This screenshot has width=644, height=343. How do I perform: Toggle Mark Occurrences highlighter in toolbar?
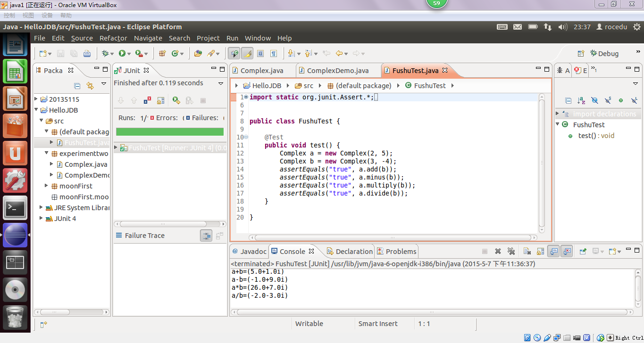(x=247, y=54)
